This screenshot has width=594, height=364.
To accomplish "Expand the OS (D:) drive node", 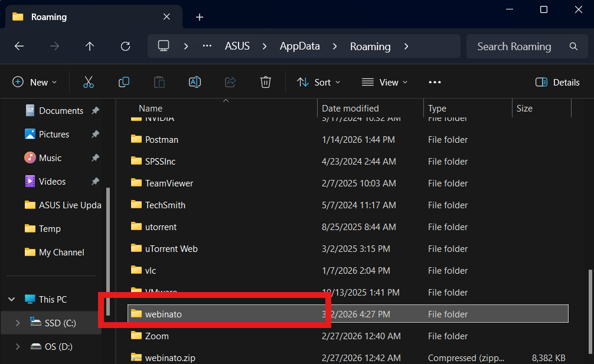I will pyautogui.click(x=18, y=346).
